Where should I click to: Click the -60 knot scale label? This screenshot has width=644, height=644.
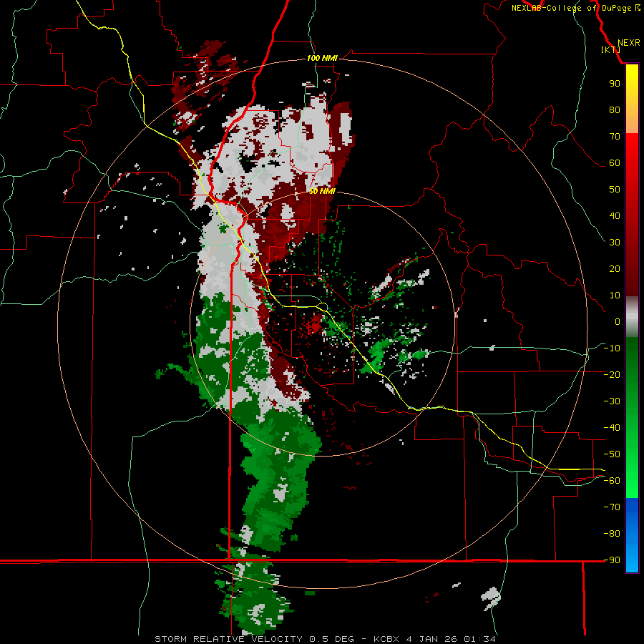612,481
